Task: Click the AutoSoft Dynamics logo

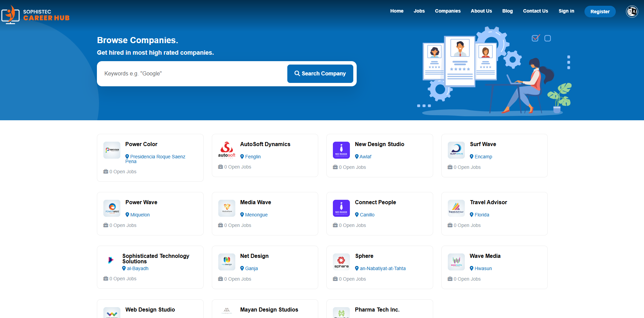Action: pyautogui.click(x=227, y=150)
